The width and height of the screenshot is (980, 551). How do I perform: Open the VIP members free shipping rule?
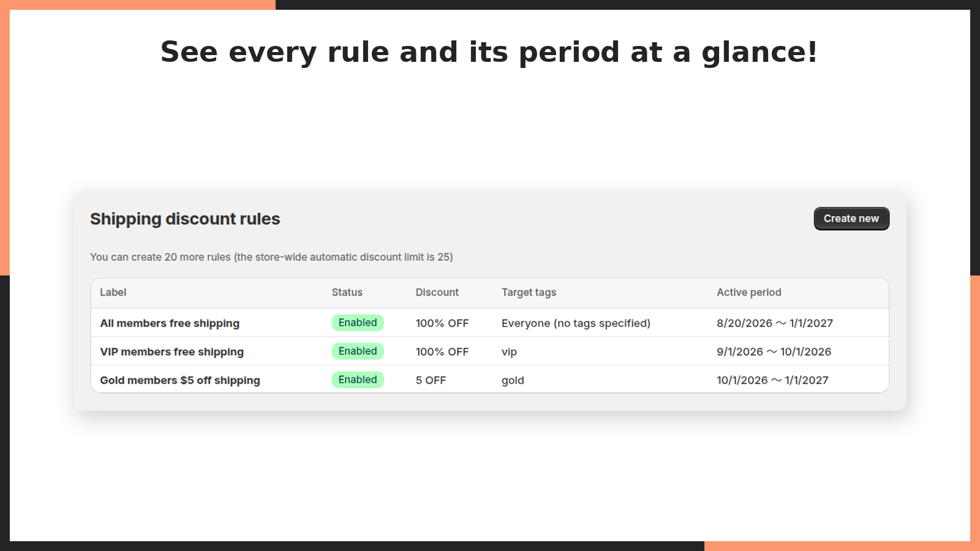click(x=171, y=351)
